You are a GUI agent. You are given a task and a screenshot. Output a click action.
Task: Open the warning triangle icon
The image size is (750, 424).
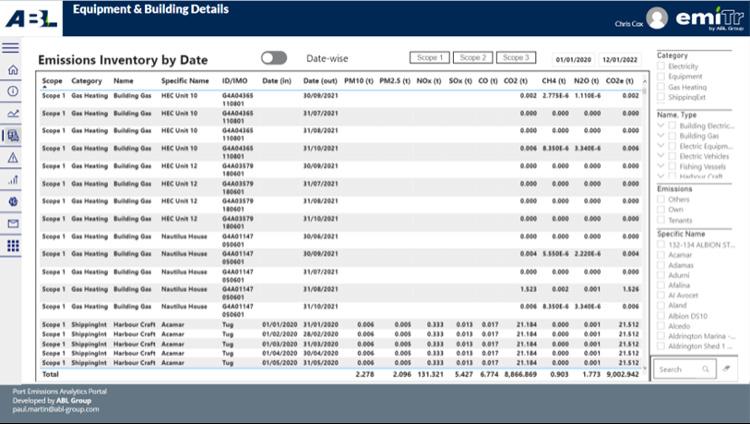13,157
